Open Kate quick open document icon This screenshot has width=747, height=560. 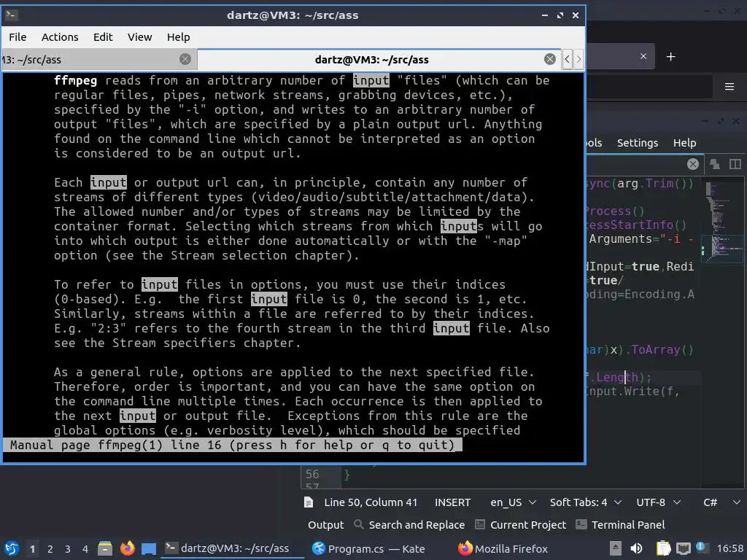715,164
